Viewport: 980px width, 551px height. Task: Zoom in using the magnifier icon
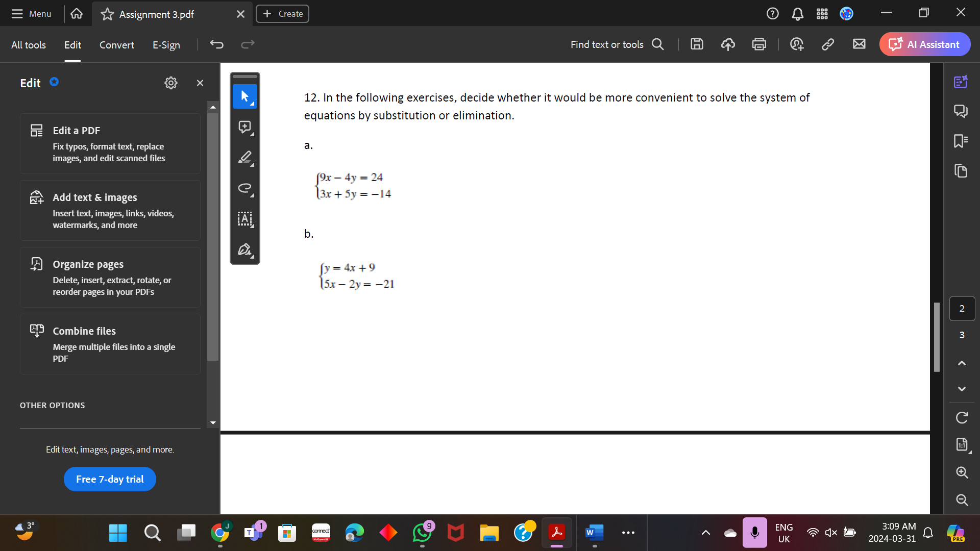pos(962,472)
